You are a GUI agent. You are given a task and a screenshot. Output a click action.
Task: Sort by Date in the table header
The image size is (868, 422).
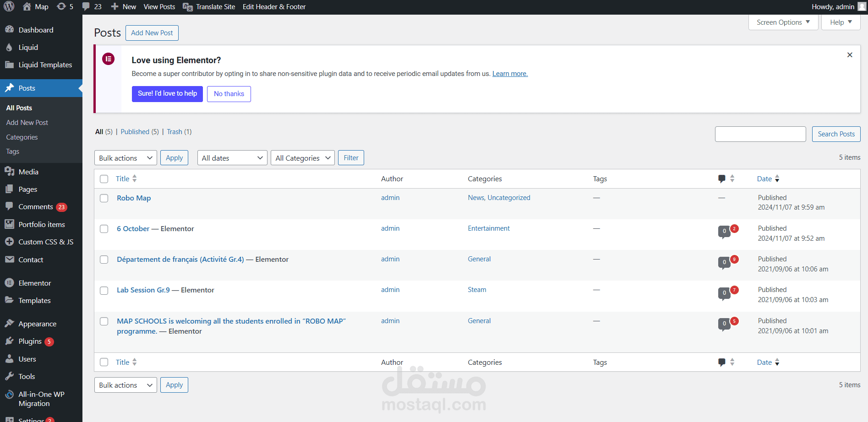coord(768,179)
